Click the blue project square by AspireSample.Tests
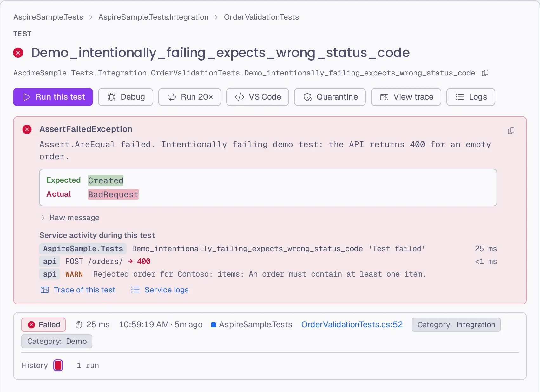The image size is (540, 392). (214, 325)
